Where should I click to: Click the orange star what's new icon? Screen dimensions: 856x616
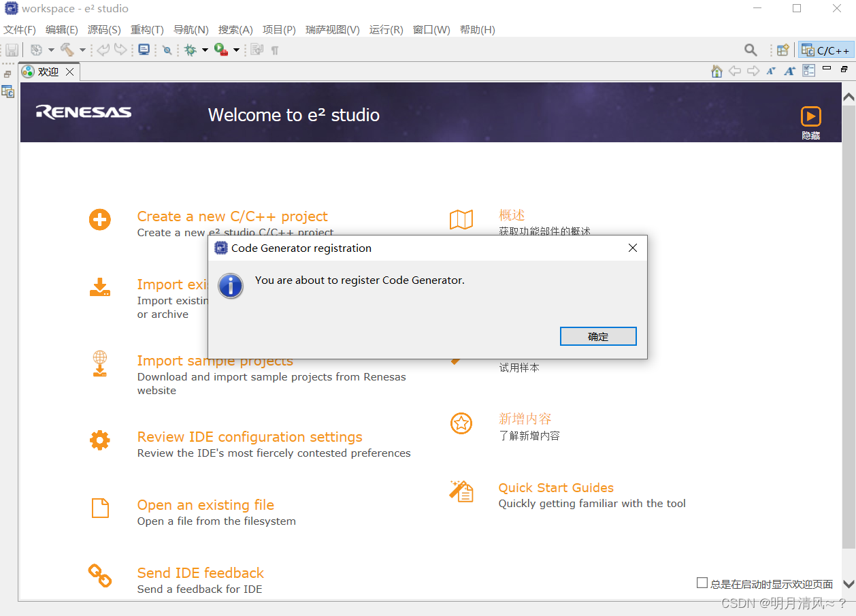click(461, 423)
